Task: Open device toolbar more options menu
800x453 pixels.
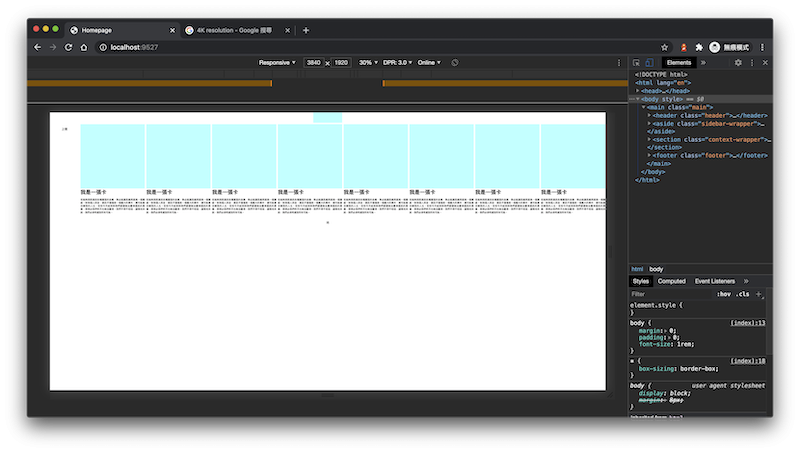Action: tap(619, 62)
